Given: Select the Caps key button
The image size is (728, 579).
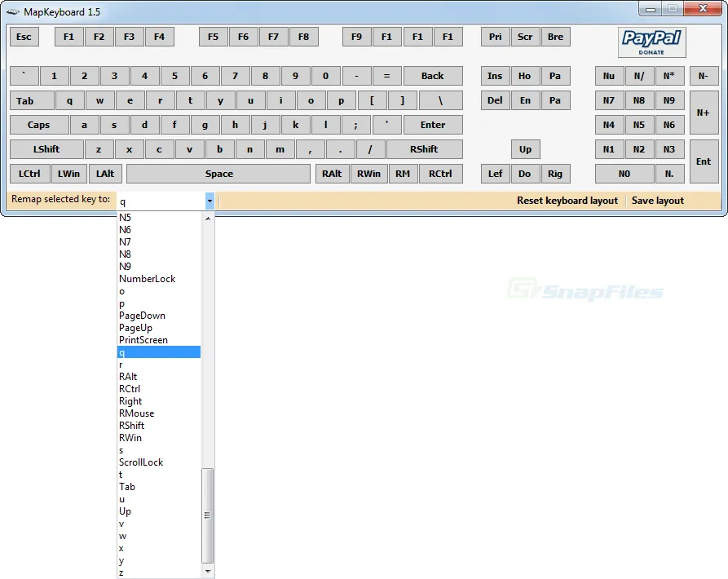Looking at the screenshot, I should (x=38, y=125).
